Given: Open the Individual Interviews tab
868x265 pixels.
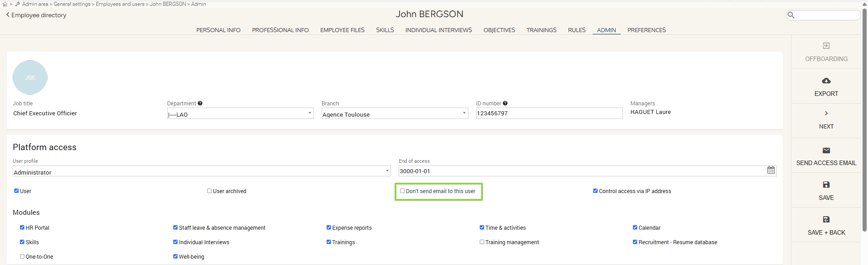Looking at the screenshot, I should pos(438,30).
